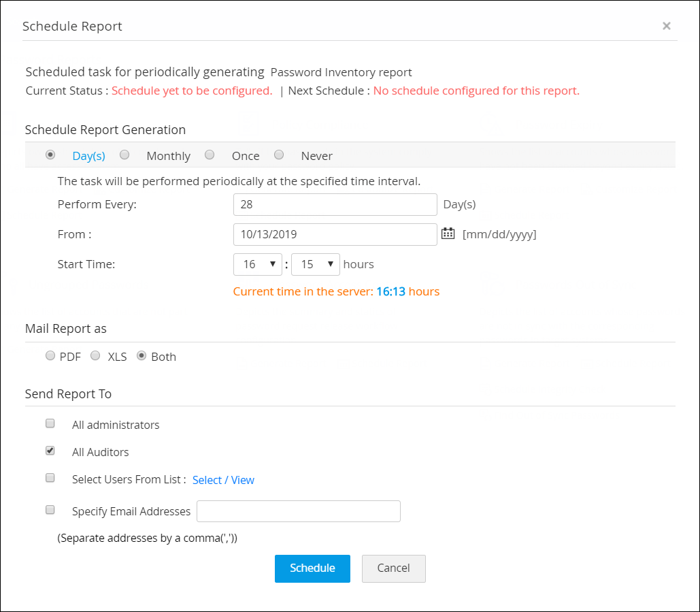Set mail report format to PDF
The height and width of the screenshot is (612, 700).
pos(50,355)
